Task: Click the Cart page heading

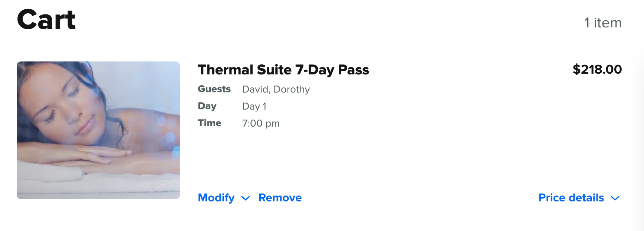Action: point(46,20)
